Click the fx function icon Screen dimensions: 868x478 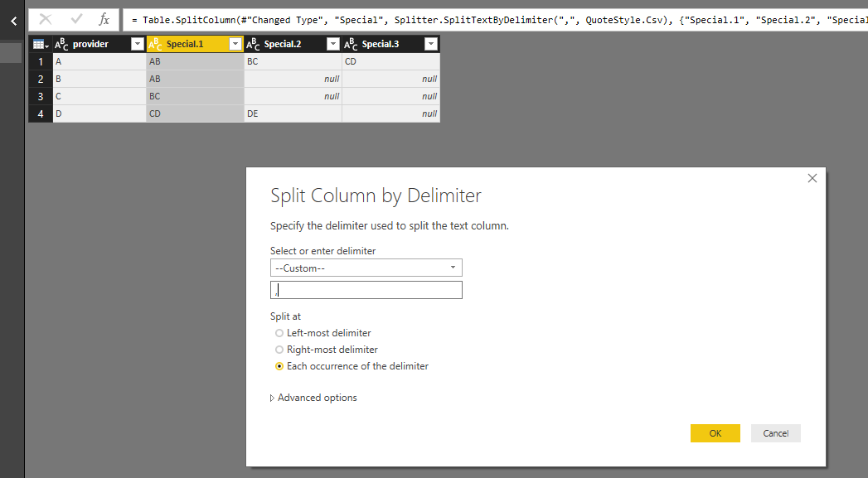pos(104,20)
